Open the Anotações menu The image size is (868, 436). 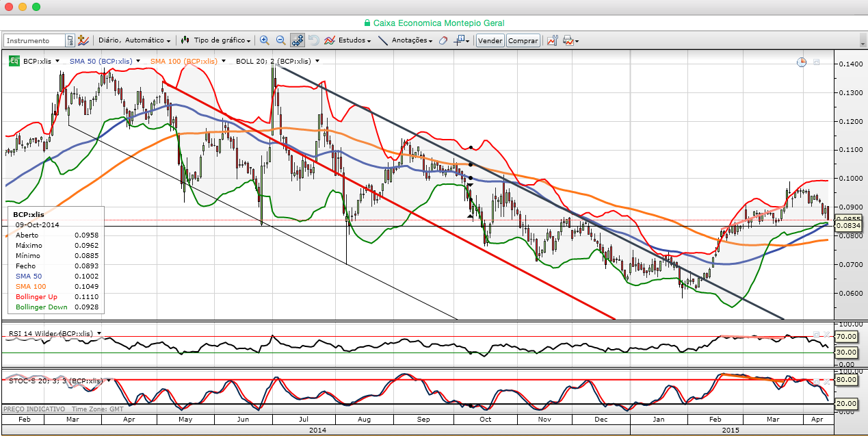coord(412,40)
